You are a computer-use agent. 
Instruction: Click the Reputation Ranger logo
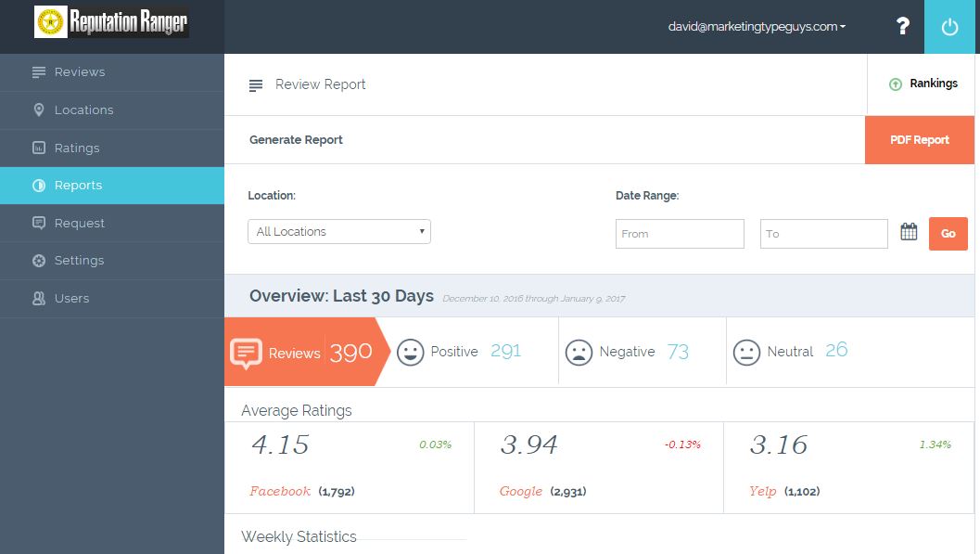[x=111, y=22]
